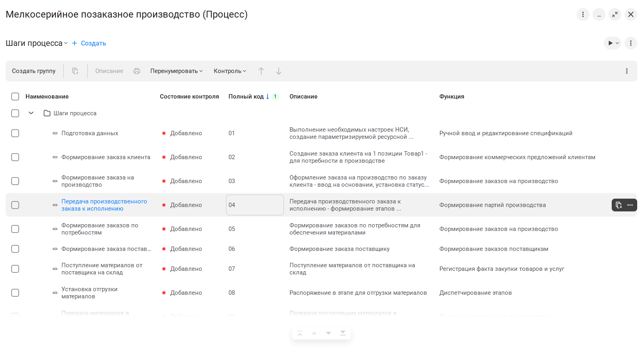This screenshot has height=353, width=644.
Task: Click the copy icon next to Create group
Action: tap(75, 71)
